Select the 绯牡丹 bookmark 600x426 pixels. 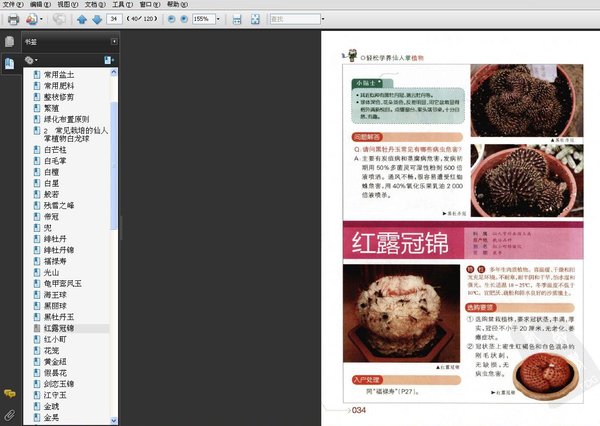click(x=55, y=239)
